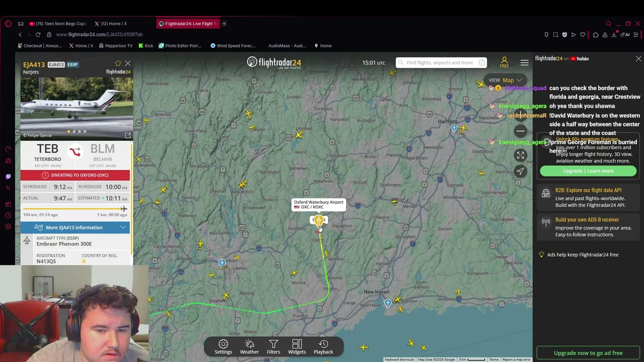Open Opera sidebar settings gear

(8, 227)
